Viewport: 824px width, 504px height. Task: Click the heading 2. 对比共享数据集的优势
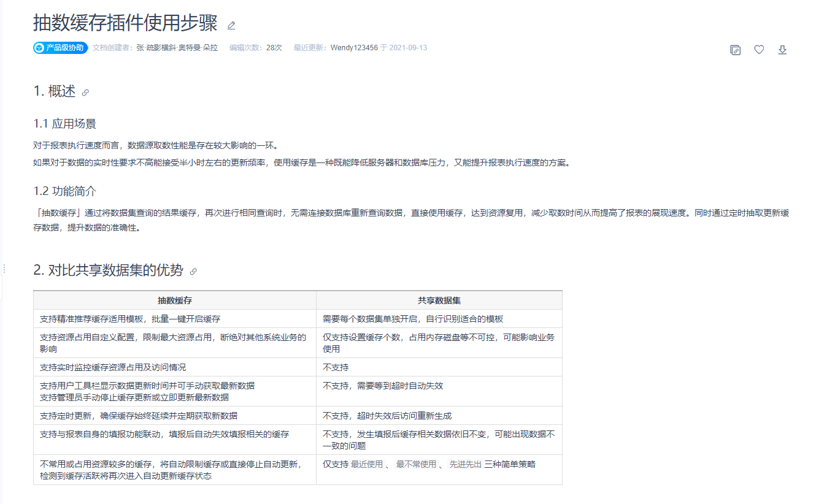pyautogui.click(x=108, y=270)
